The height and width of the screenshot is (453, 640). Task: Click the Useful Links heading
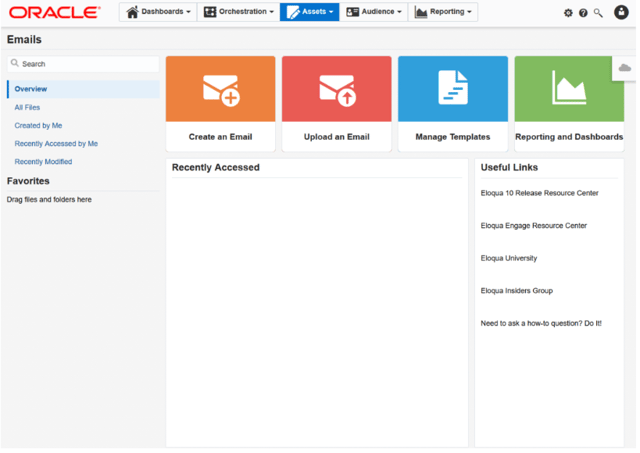tap(509, 167)
